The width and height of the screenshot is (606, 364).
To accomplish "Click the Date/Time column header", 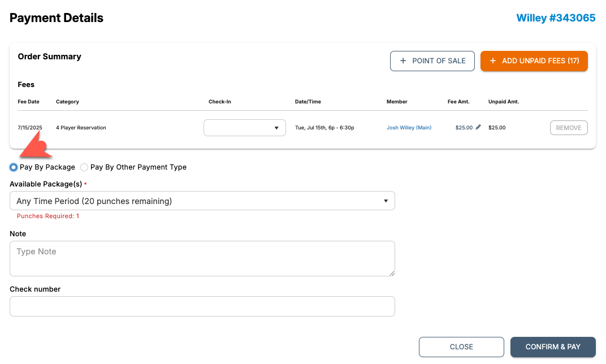I will tap(308, 102).
